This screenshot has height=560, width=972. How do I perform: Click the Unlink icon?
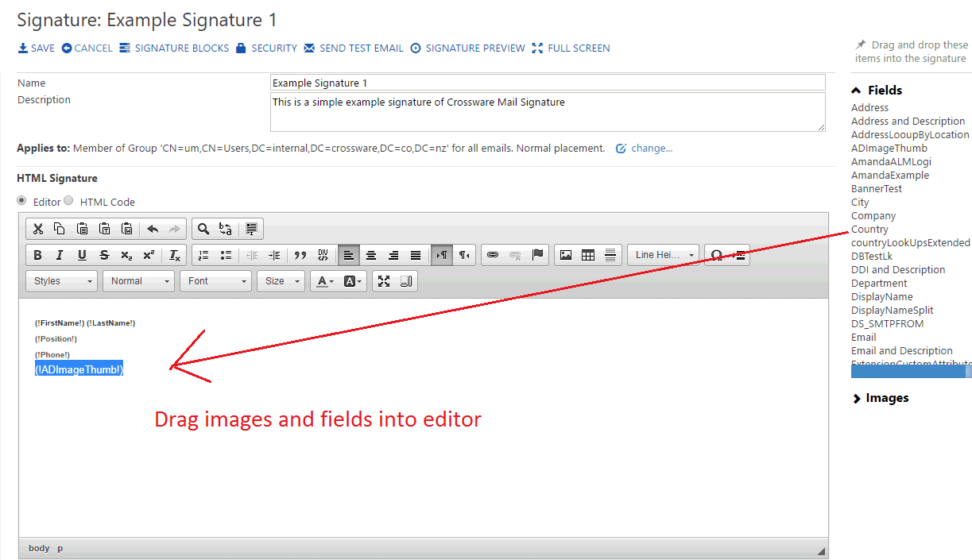tap(515, 255)
